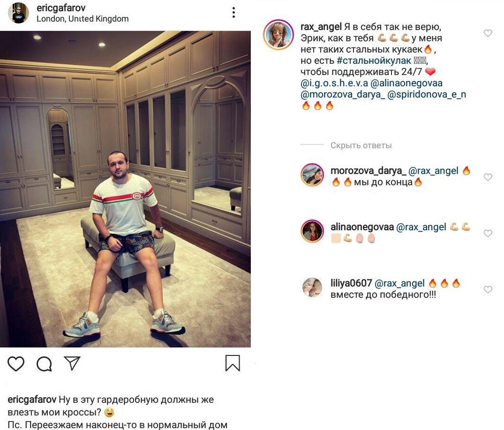Open comments via speech bubble icon

(44, 364)
